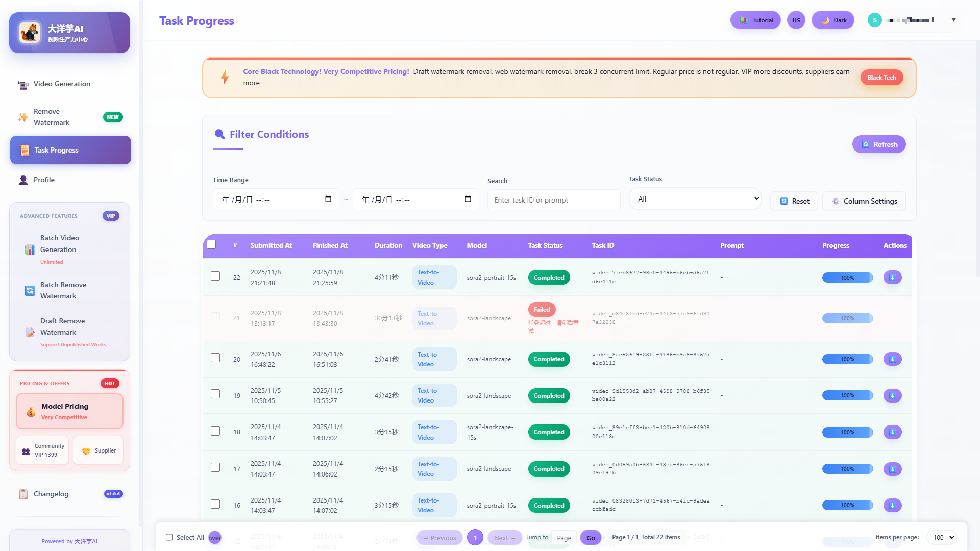The image size is (980, 551).
Task: Open Column Settings via gear icon
Action: (x=836, y=201)
